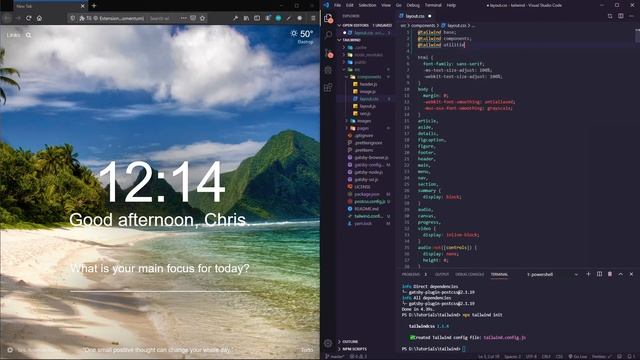
Task: Open the browser hamburger menu
Action: click(313, 18)
